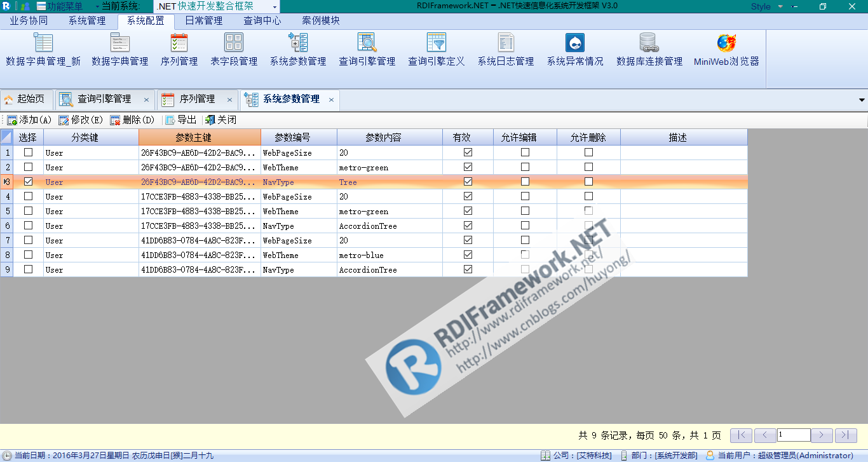Click the current user icon in the status bar
The width and height of the screenshot is (868, 462).
click(710, 456)
